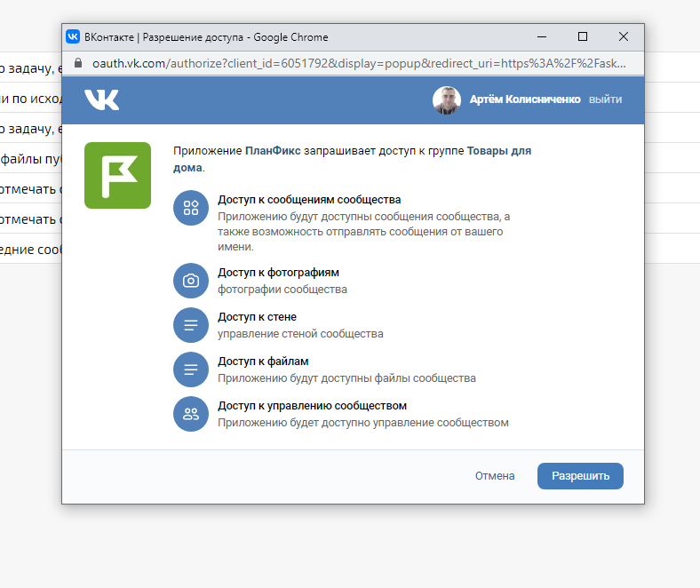700x588 pixels.
Task: Click the camera icon for photo access
Action: (191, 281)
